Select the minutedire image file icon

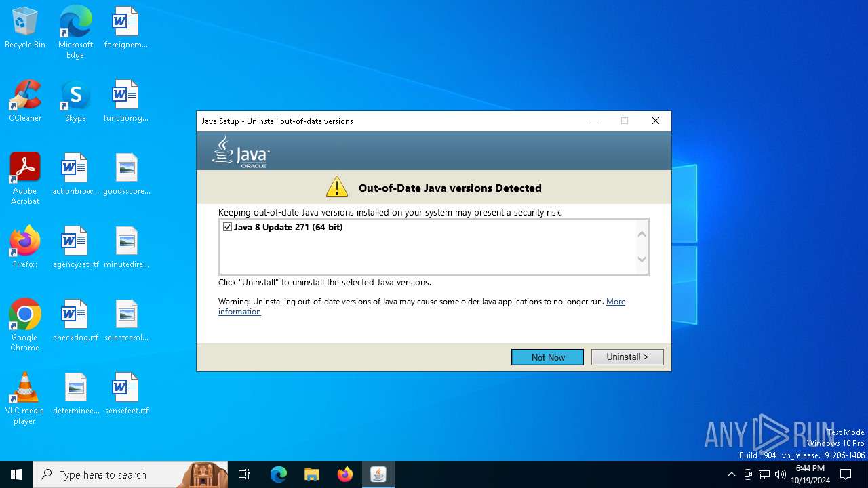127,248
